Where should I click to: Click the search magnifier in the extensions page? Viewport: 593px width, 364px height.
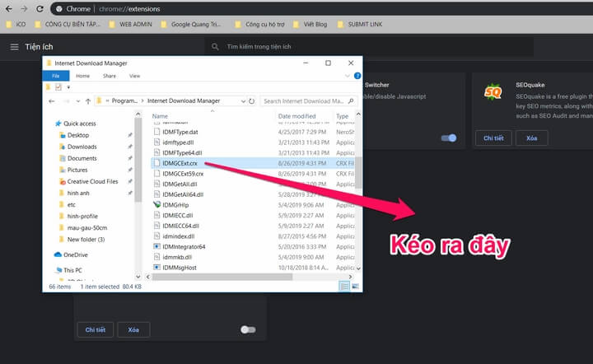pos(215,47)
